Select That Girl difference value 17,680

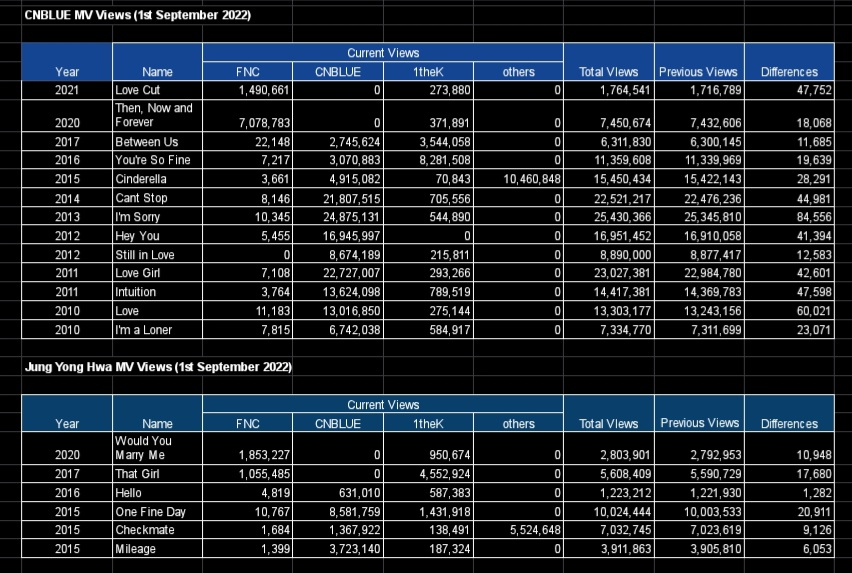[790, 474]
